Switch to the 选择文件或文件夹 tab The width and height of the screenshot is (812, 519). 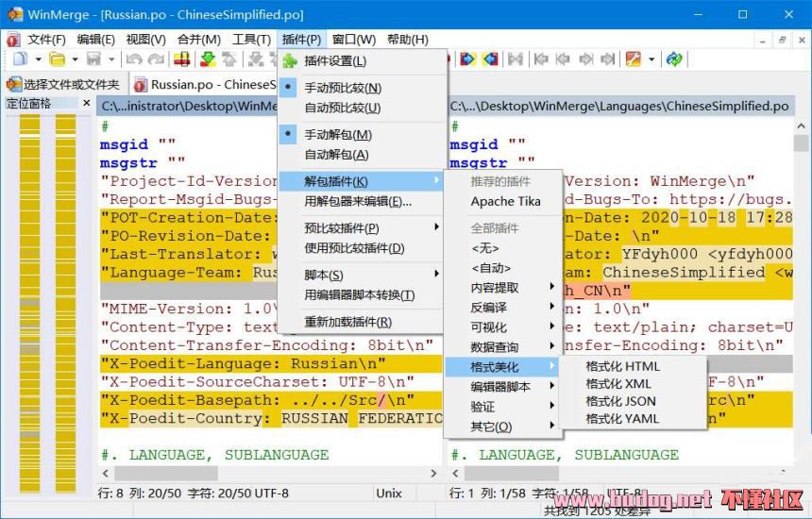coord(62,84)
